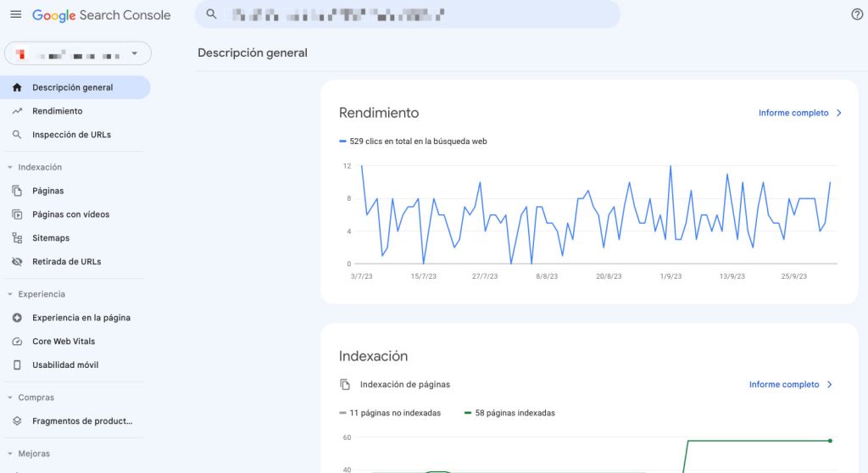Click the Páginas document icon in sidebar
Viewport: 868px width, 473px height.
click(x=17, y=191)
